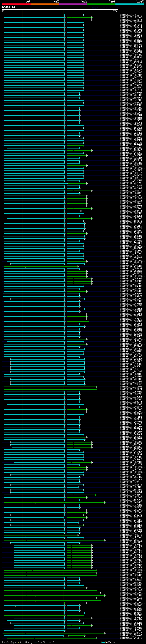This screenshot has width=146, height=644.
Task: Click label UniRef100_Q4GXC6
Action: [131, 502]
